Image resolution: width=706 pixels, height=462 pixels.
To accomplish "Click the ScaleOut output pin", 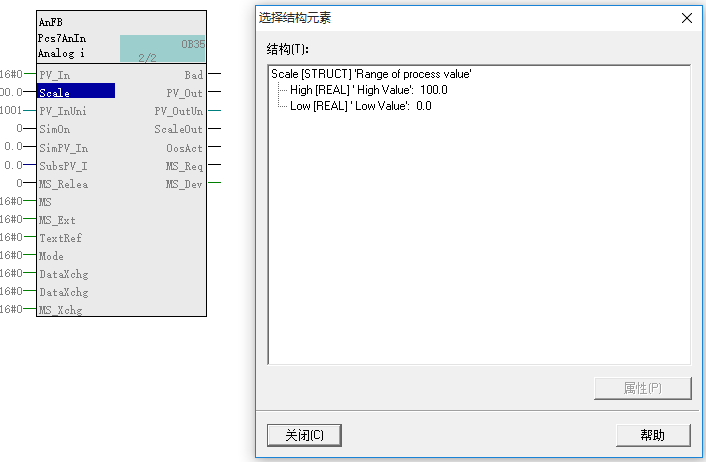I will (x=178, y=129).
